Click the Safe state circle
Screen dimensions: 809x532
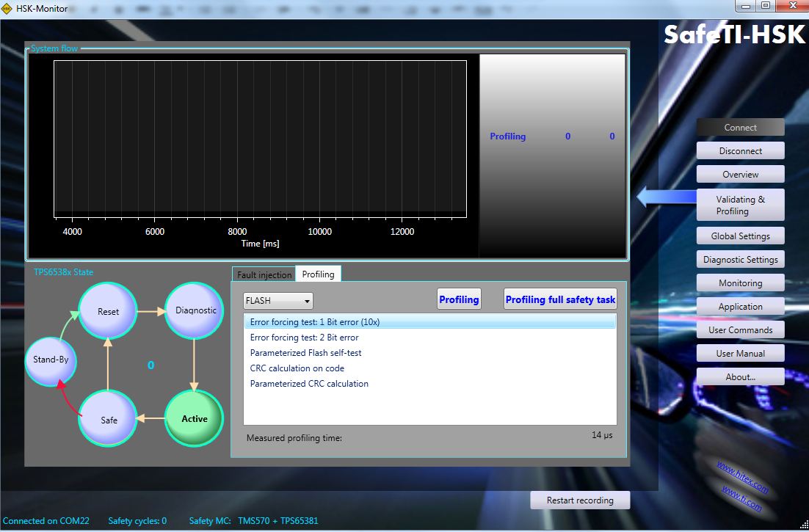(108, 419)
